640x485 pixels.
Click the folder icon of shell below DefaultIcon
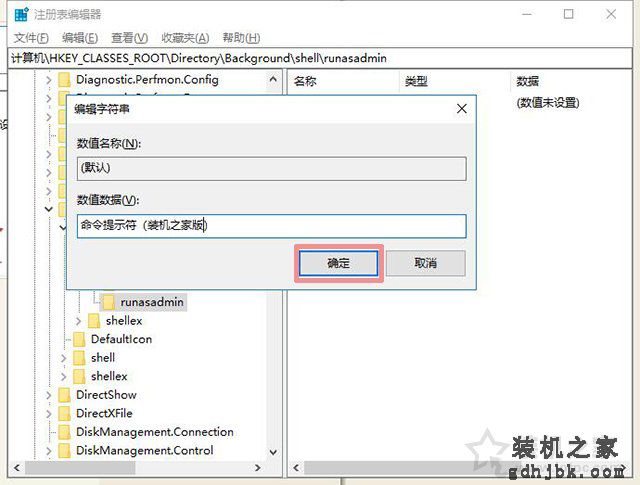pos(79,358)
